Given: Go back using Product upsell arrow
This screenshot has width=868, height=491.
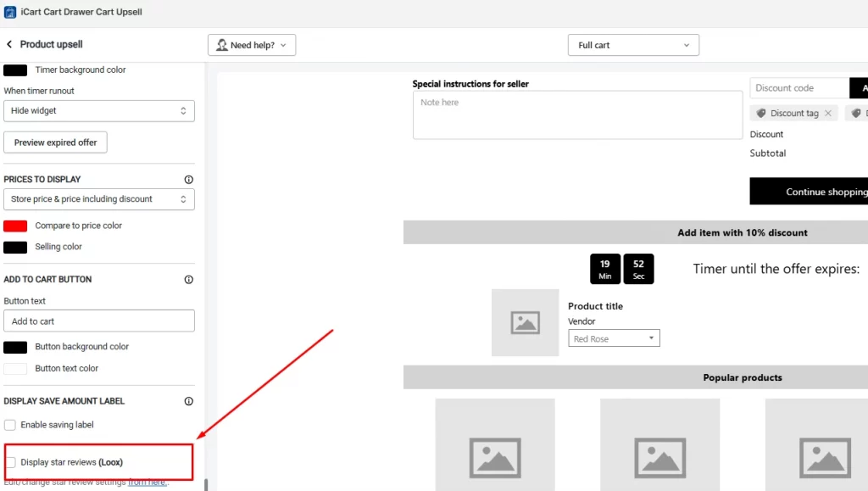Looking at the screenshot, I should 9,44.
